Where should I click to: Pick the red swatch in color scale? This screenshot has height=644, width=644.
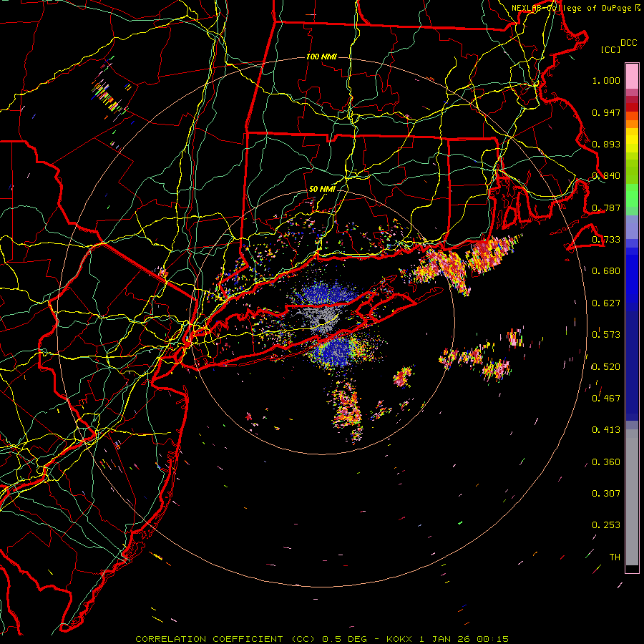632,107
